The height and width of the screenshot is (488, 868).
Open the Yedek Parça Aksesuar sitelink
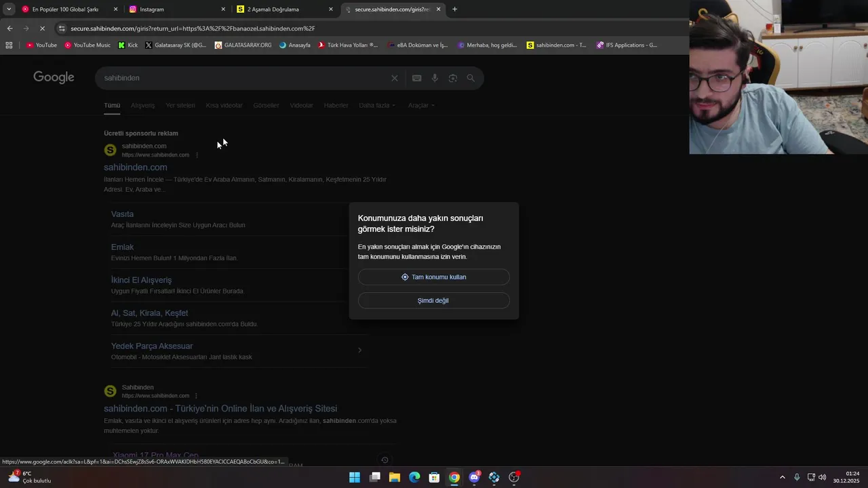(x=152, y=346)
